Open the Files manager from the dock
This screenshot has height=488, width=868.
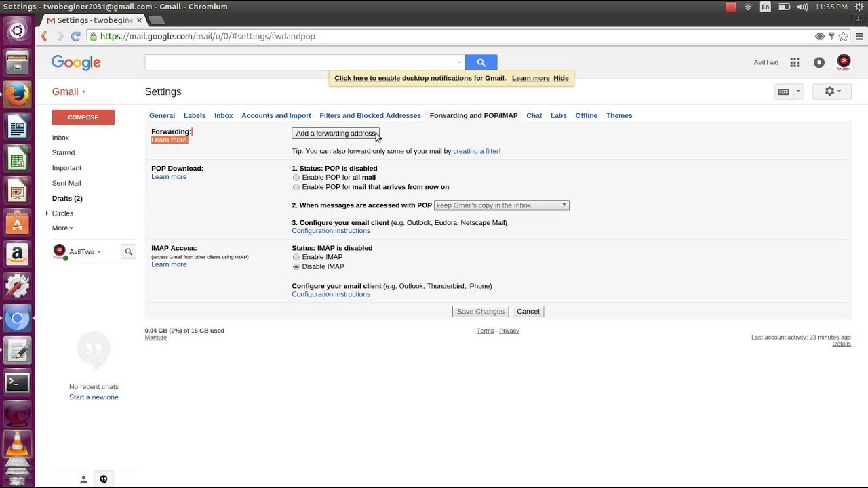click(17, 63)
